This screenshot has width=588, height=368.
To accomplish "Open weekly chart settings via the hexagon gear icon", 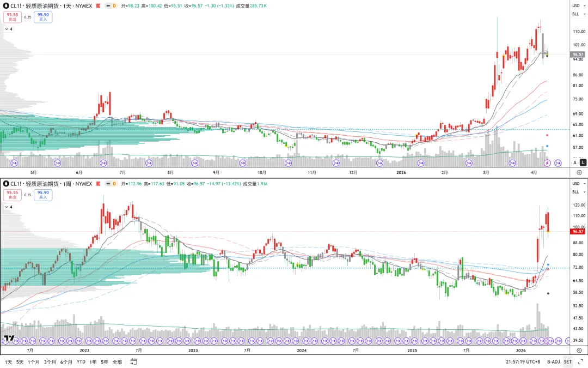I will point(579,351).
